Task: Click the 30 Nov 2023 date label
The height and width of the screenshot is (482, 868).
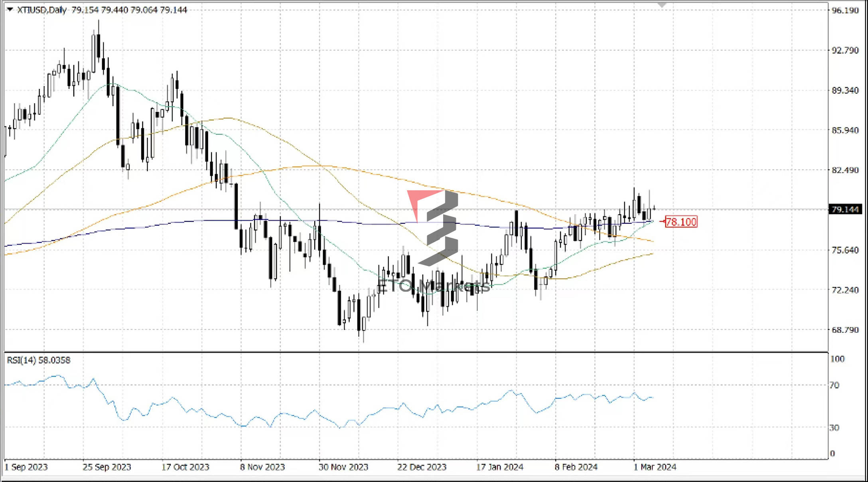Action: [x=343, y=467]
